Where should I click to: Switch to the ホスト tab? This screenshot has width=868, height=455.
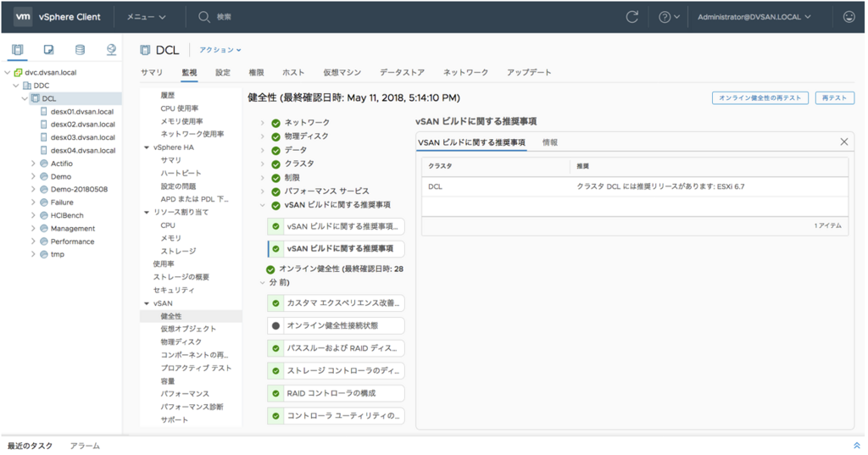coord(293,73)
